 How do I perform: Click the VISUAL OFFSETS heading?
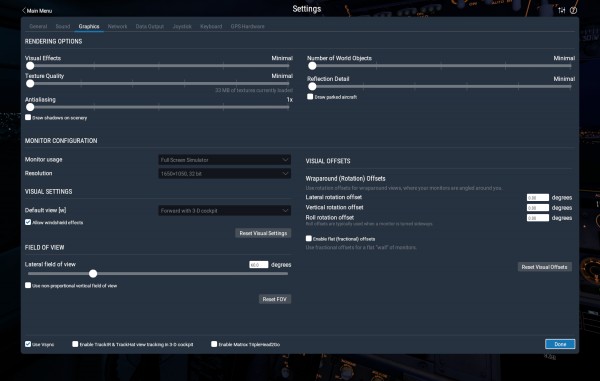(328, 161)
